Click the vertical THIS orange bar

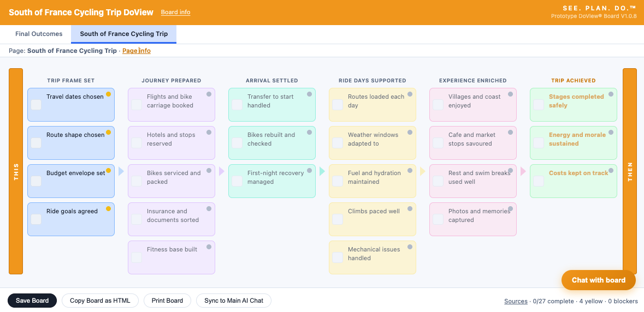(x=16, y=171)
